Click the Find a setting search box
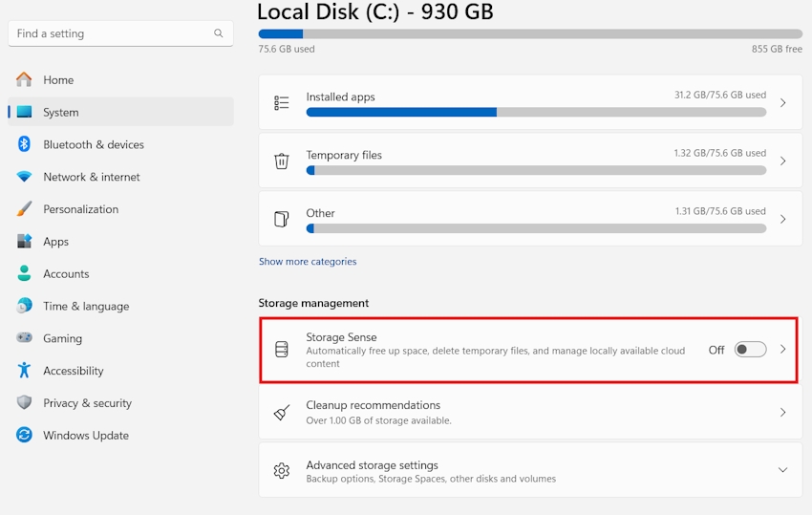812x515 pixels. (120, 33)
